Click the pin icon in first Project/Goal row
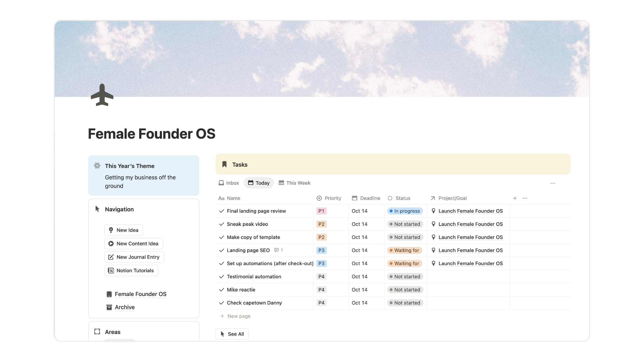Screen dimensions: 644x362 tap(433, 211)
